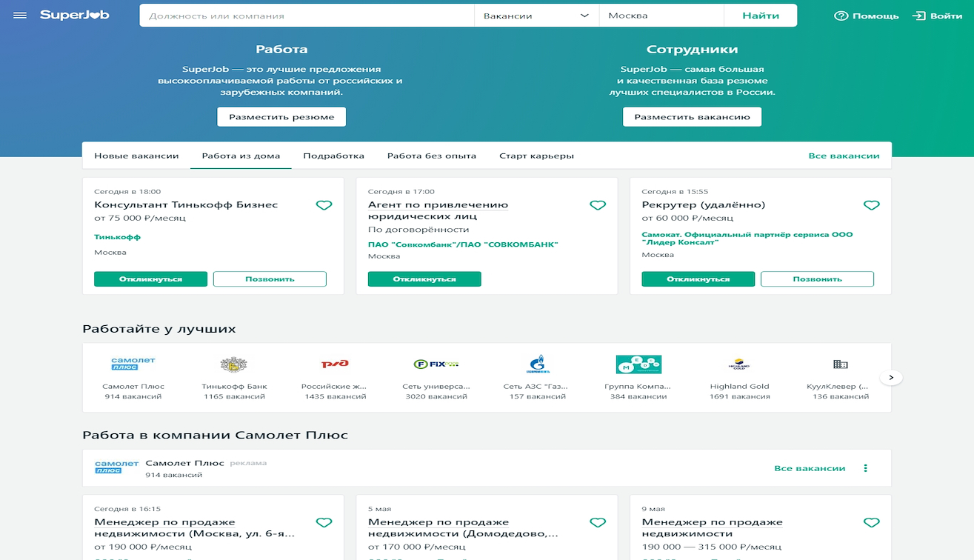Screen dimensions: 974x560
Task: Open the Подработка tab
Action: pyautogui.click(x=333, y=156)
